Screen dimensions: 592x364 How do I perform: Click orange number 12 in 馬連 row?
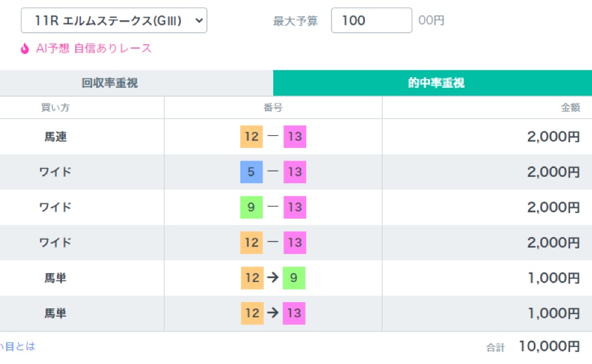tap(251, 136)
